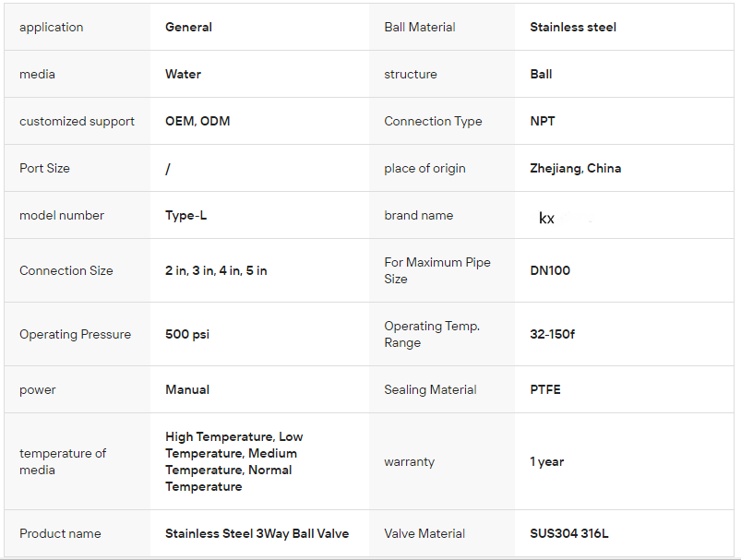
Task: Select the '500 psi' operating pressure value
Action: pyautogui.click(x=187, y=334)
